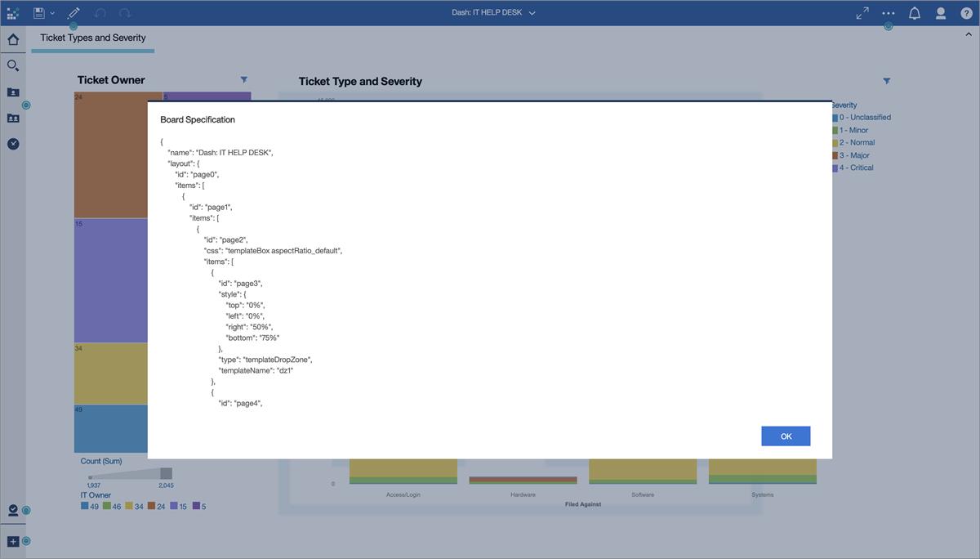Open the filter for the Ticket Owner chart
The height and width of the screenshot is (559, 980).
[x=243, y=78]
